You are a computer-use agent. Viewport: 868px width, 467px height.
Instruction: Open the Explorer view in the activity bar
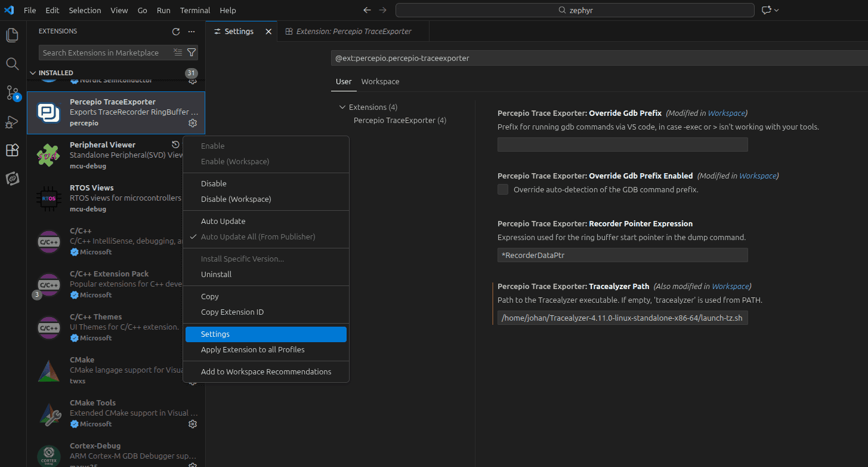point(12,35)
